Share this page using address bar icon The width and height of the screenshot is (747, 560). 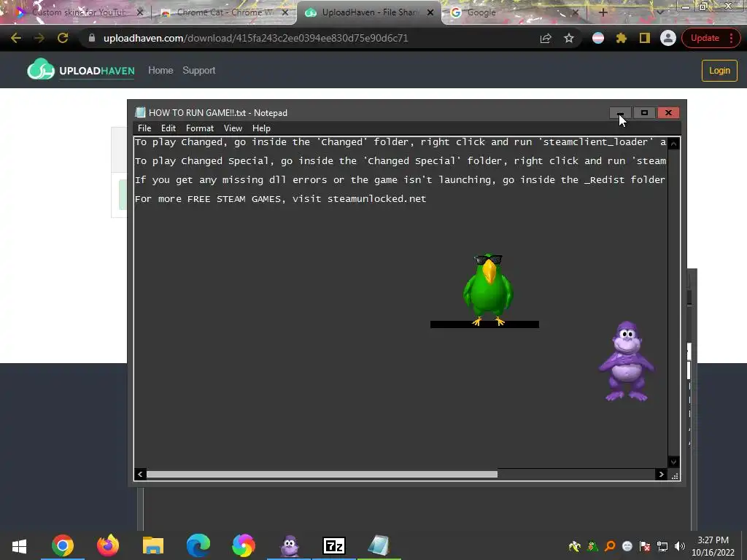(x=546, y=38)
